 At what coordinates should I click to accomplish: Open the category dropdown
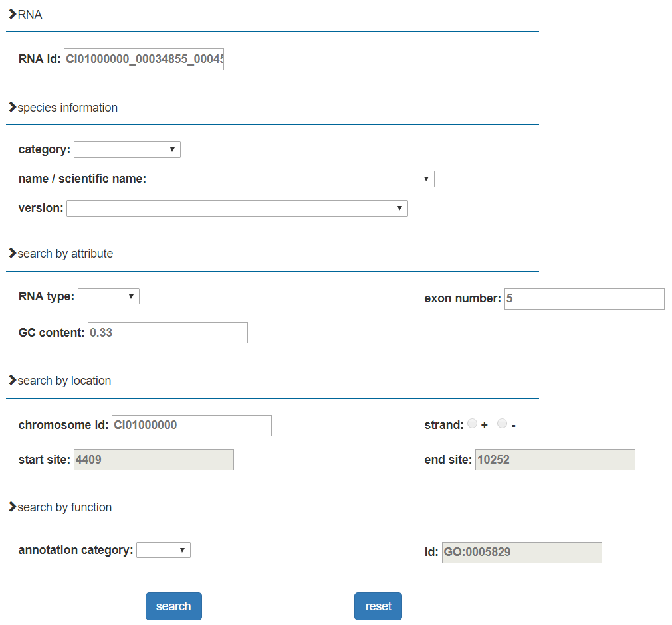point(127,149)
